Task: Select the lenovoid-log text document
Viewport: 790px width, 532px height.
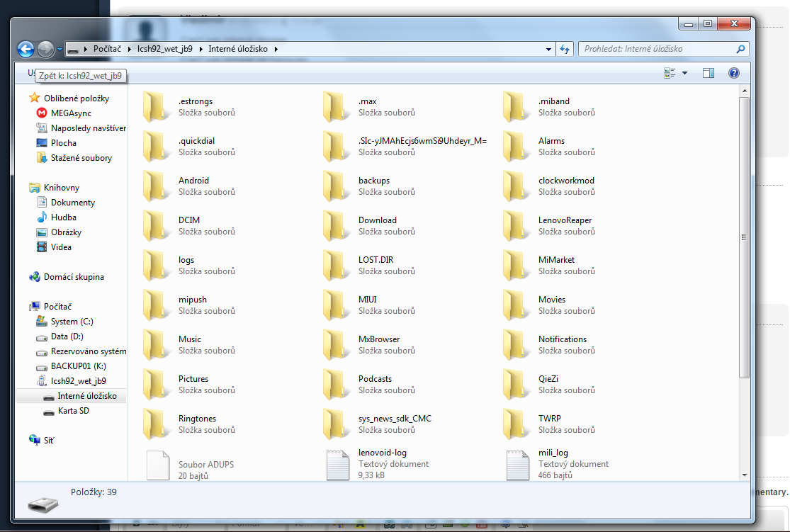Action: [376, 463]
